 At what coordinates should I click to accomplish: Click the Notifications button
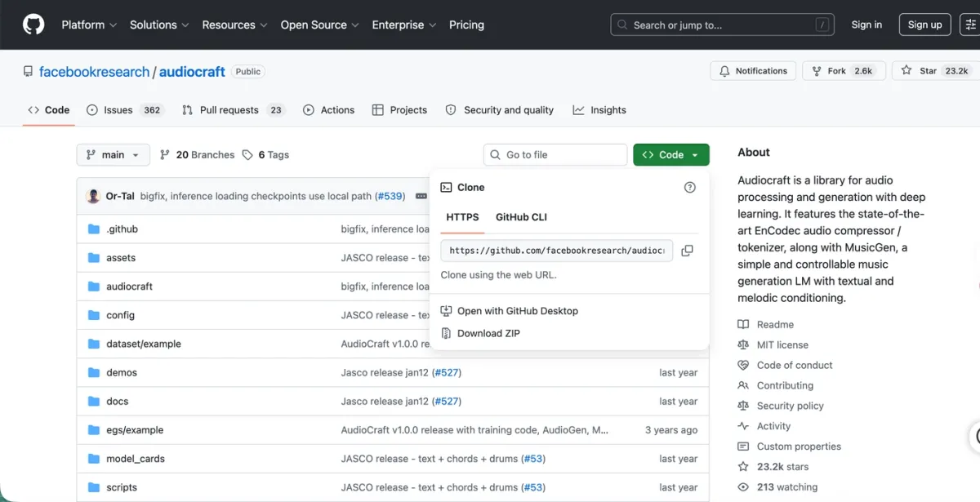coord(753,71)
